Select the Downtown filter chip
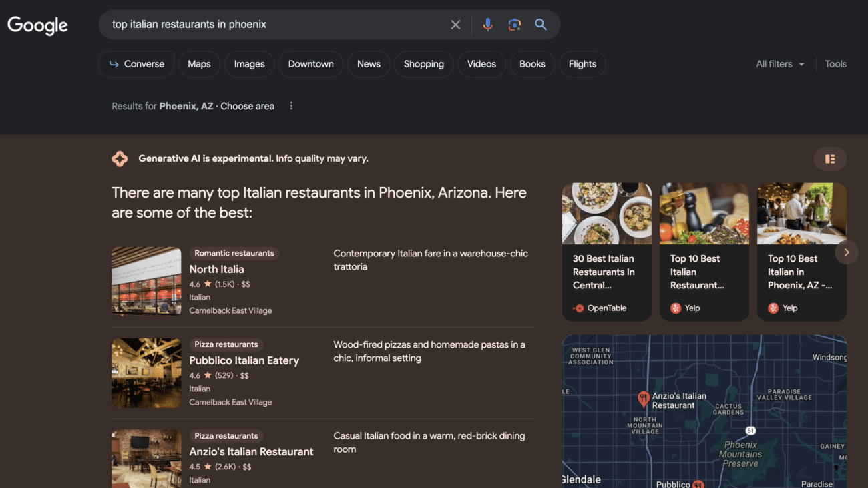 point(310,64)
